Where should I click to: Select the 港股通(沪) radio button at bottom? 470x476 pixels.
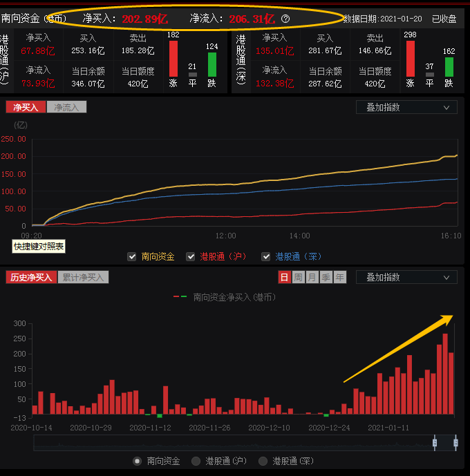(196, 461)
